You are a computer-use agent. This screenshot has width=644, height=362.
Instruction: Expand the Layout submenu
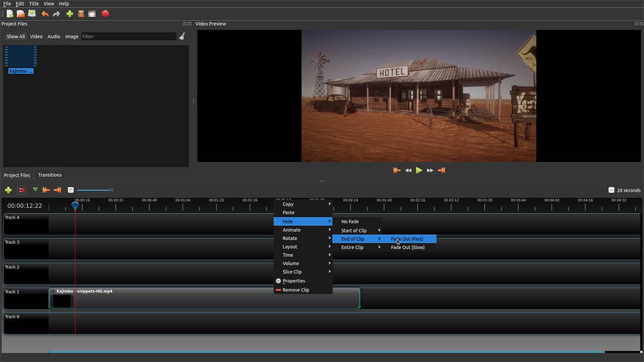point(303,247)
